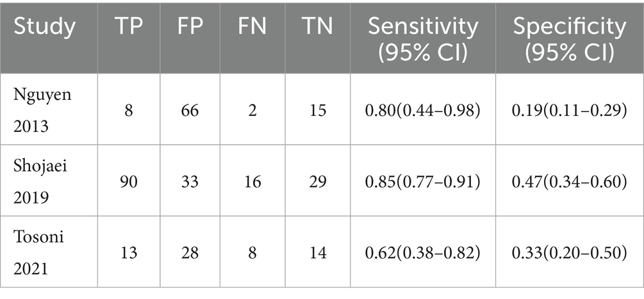
Task: Click Nguyen 2013 FP value 66
Action: pyautogui.click(x=190, y=110)
